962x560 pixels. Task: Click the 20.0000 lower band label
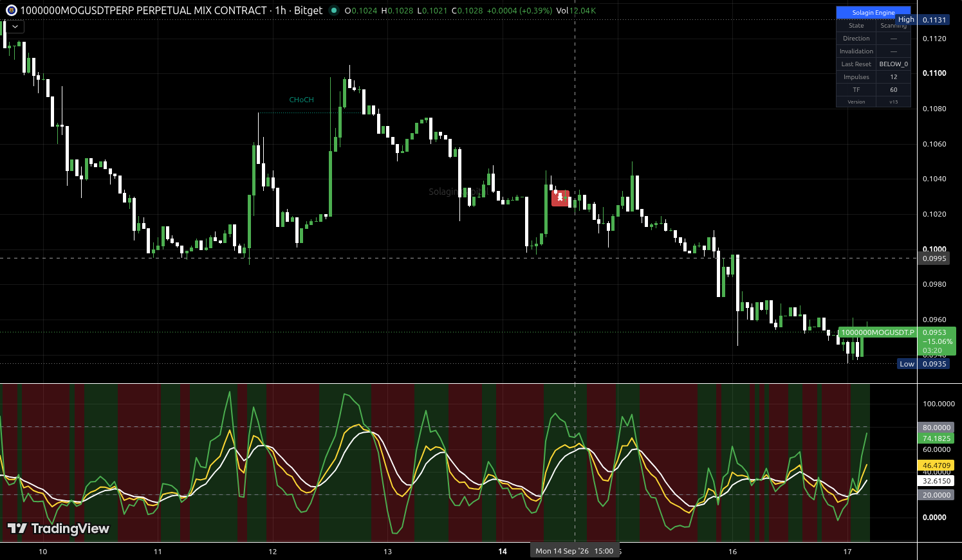click(x=936, y=495)
